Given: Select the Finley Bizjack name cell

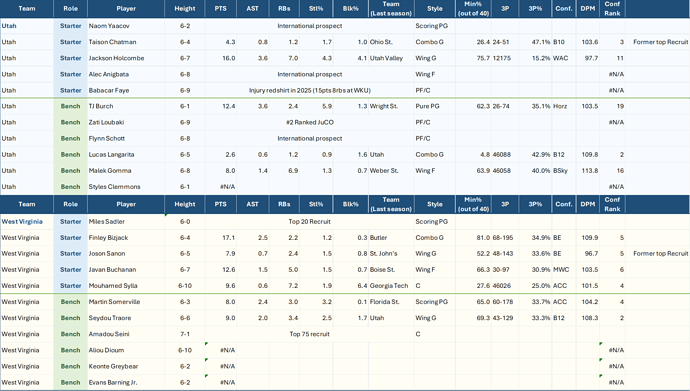Looking at the screenshot, I should (126, 238).
